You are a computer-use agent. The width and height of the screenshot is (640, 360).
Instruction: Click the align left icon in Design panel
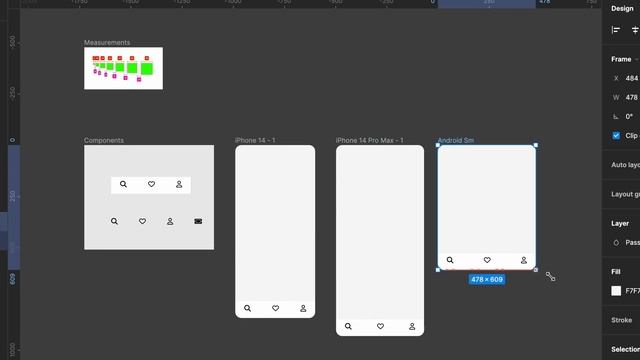616,30
